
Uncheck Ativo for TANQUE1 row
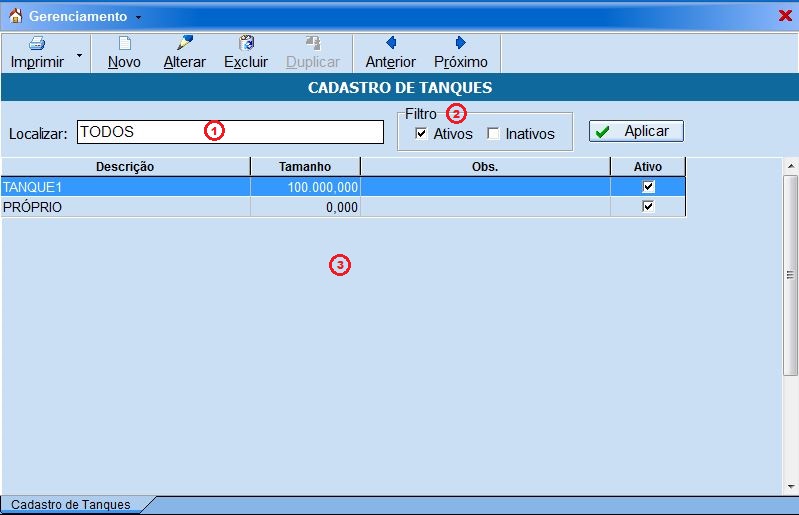[x=648, y=187]
